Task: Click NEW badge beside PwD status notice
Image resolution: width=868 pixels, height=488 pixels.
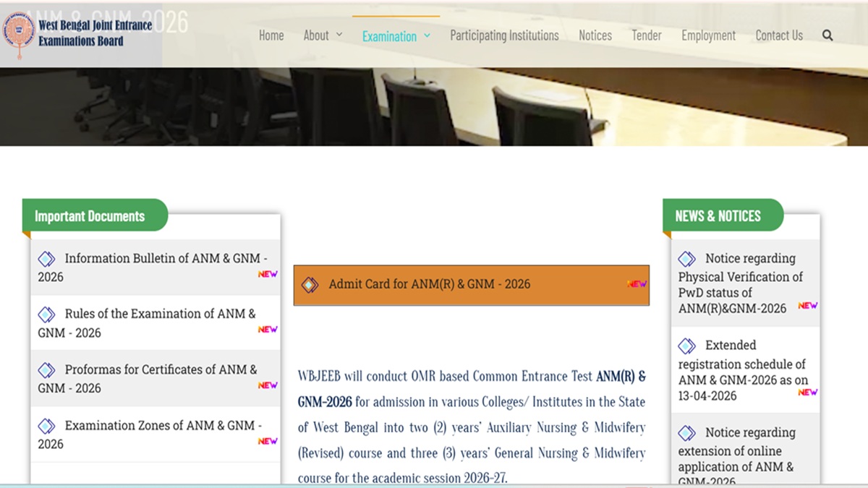Action: 807,306
